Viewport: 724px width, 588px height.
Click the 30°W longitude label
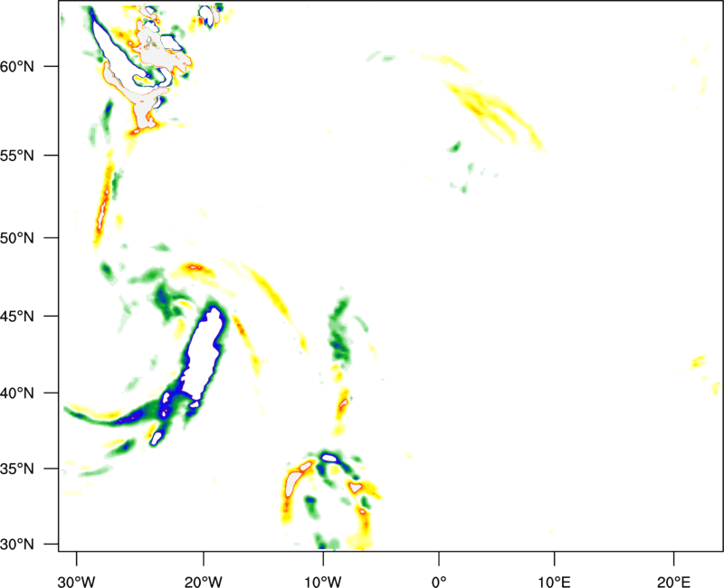click(76, 582)
